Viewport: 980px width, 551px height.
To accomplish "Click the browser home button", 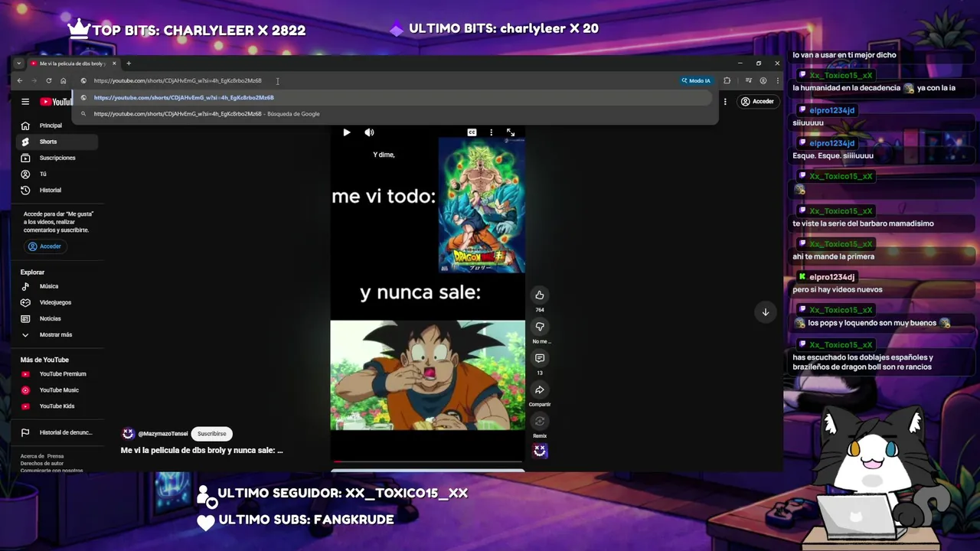I will click(x=64, y=80).
